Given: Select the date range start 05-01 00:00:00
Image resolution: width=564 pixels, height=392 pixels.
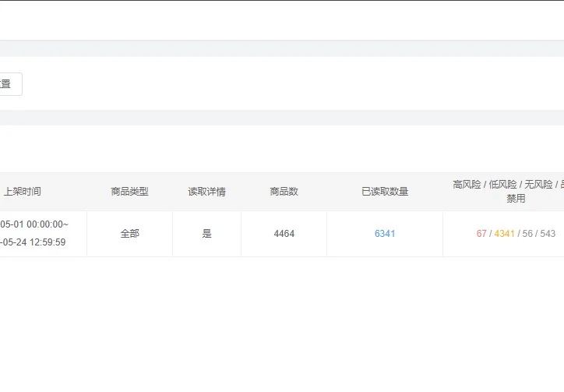Looking at the screenshot, I should pos(34,224).
